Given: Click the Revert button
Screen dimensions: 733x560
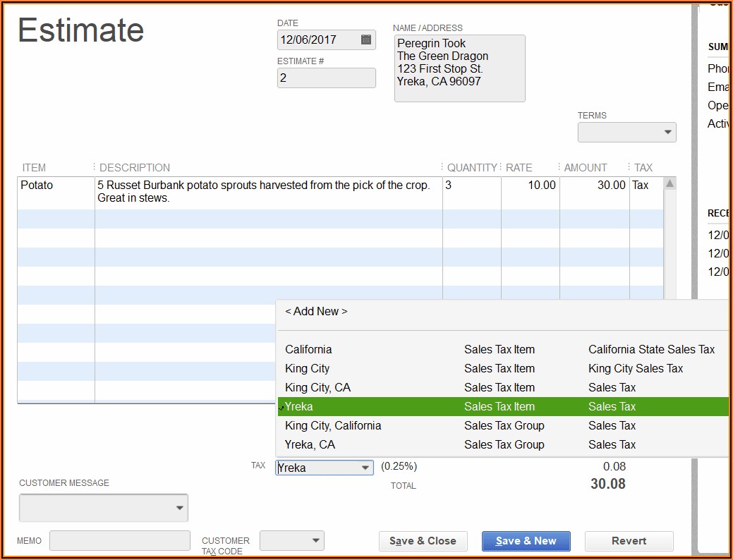Looking at the screenshot, I should [x=629, y=541].
